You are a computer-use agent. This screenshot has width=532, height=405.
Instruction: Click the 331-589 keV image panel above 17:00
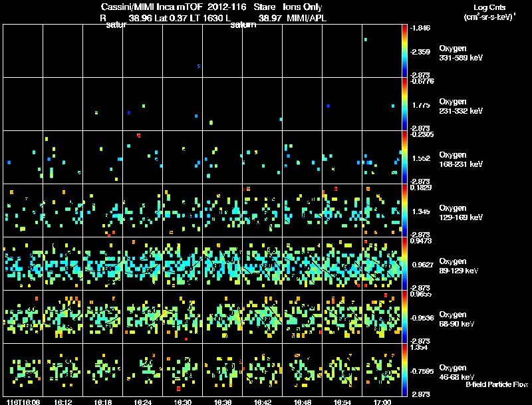382,51
